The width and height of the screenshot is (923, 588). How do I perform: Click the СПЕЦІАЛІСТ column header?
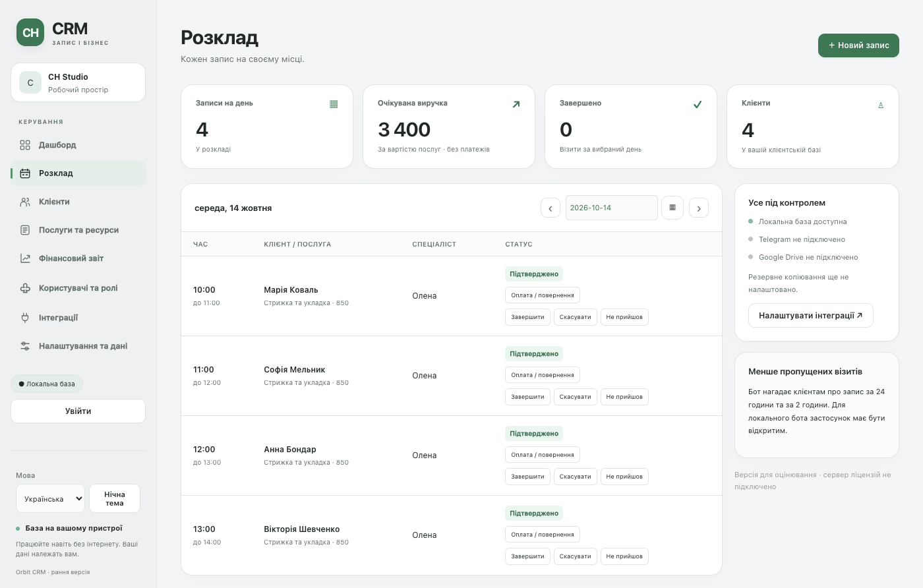434,244
